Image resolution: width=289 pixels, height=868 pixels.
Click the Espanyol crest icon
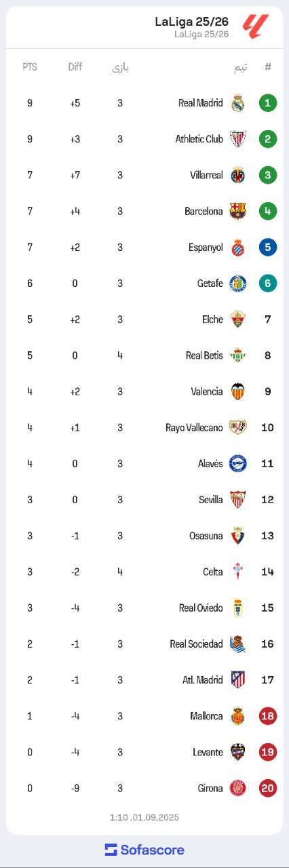click(x=237, y=247)
